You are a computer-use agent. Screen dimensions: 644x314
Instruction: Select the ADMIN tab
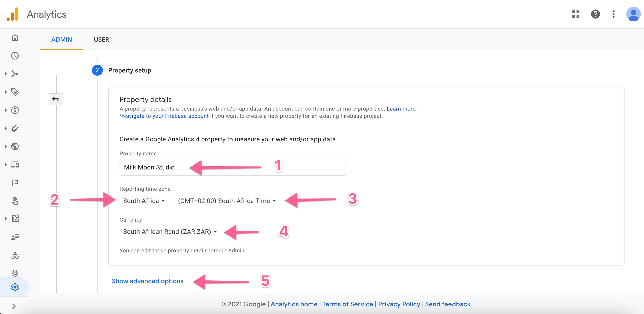pos(62,39)
